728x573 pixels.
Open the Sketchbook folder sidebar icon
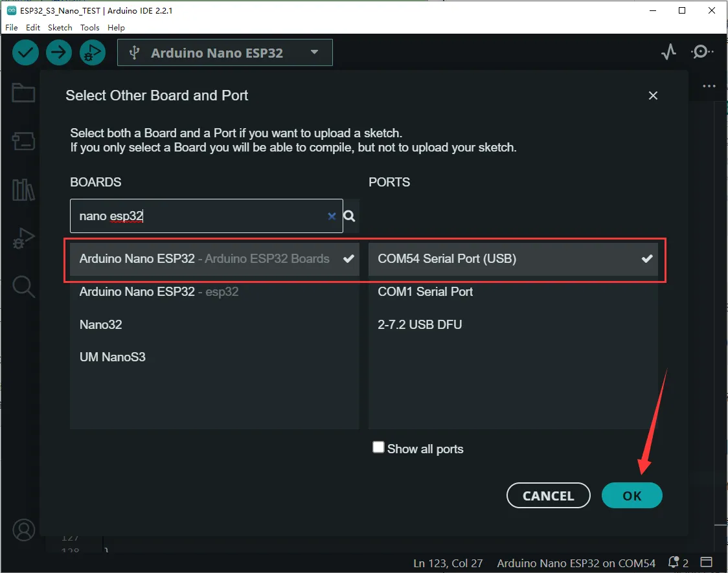point(23,93)
